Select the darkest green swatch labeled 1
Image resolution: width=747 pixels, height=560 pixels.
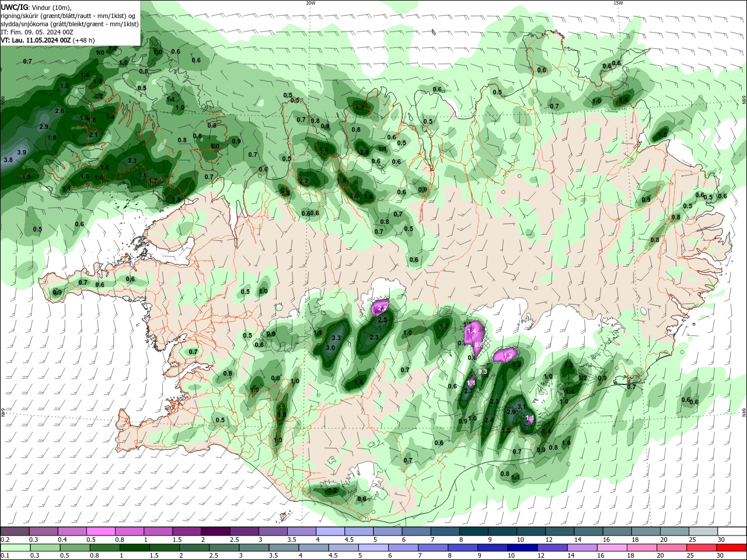134,547
